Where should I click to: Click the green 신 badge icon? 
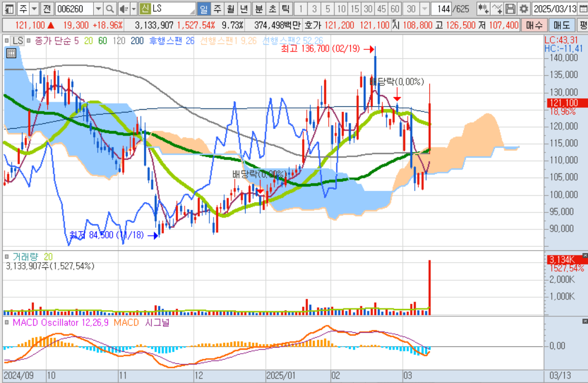(x=145, y=8)
